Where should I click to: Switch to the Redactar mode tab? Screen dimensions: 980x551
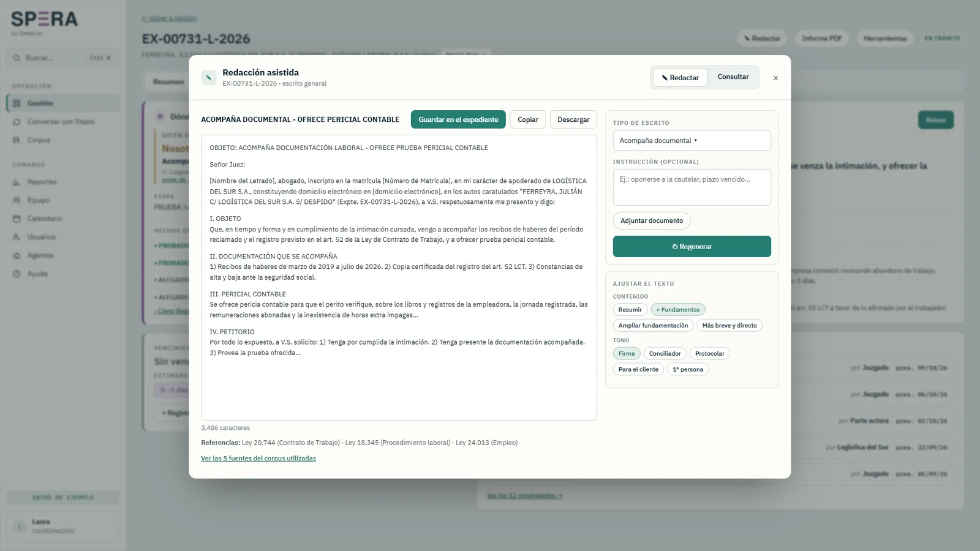click(x=680, y=78)
